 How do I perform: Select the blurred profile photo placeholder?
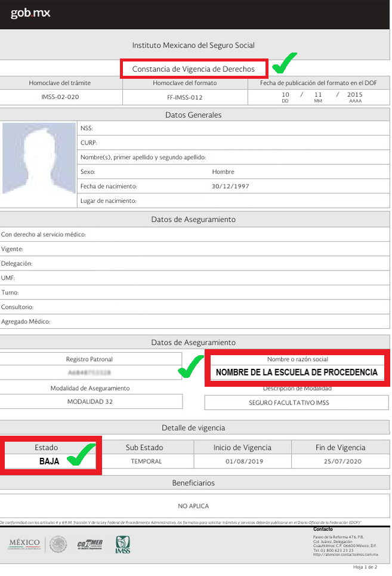pyautogui.click(x=39, y=164)
